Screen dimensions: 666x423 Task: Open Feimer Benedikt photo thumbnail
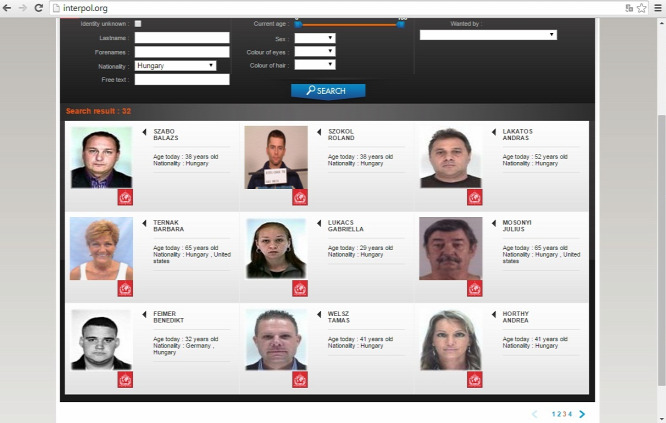[101, 339]
